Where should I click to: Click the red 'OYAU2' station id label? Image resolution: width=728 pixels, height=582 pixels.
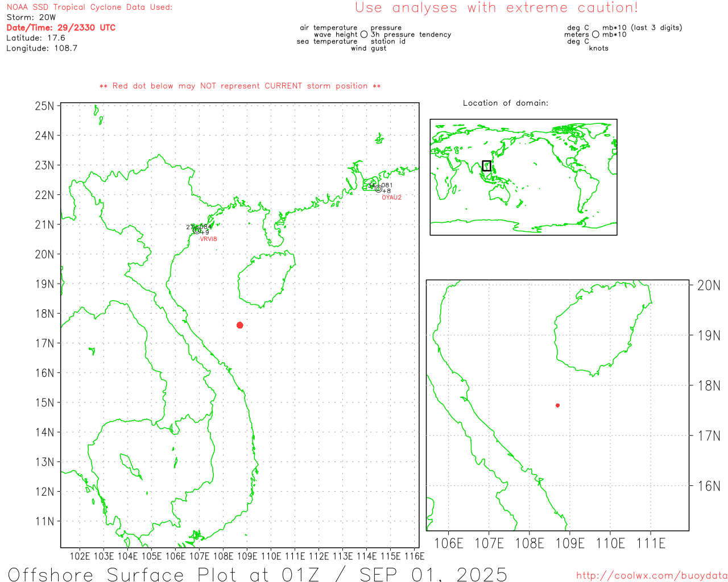pyautogui.click(x=391, y=197)
